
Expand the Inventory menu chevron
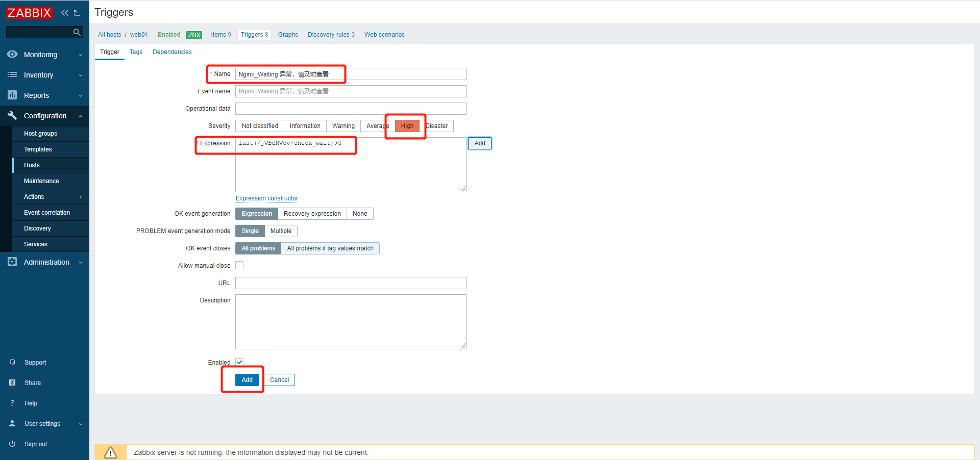81,75
